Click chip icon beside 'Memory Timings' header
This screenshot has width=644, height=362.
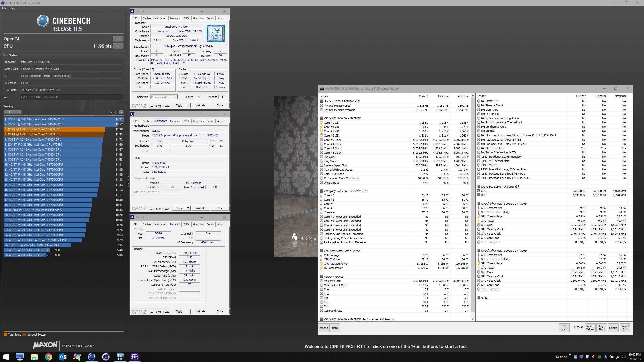pyautogui.click(x=321, y=277)
